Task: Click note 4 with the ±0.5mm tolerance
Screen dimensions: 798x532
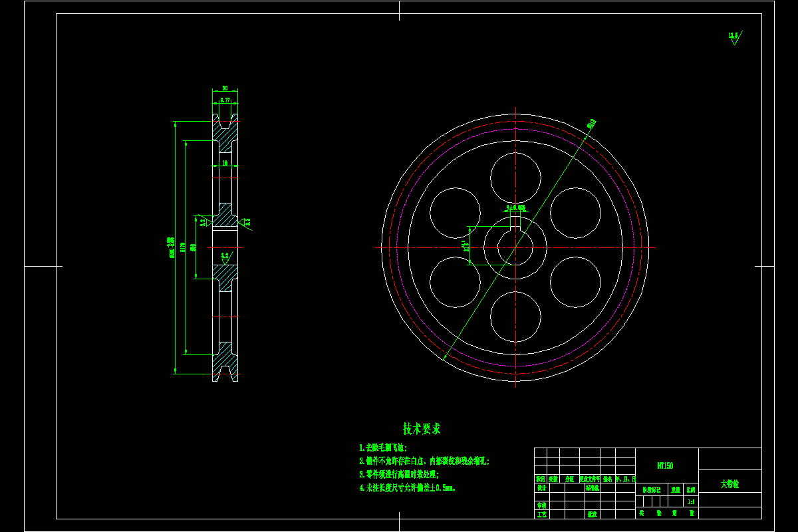Action: 408,487
